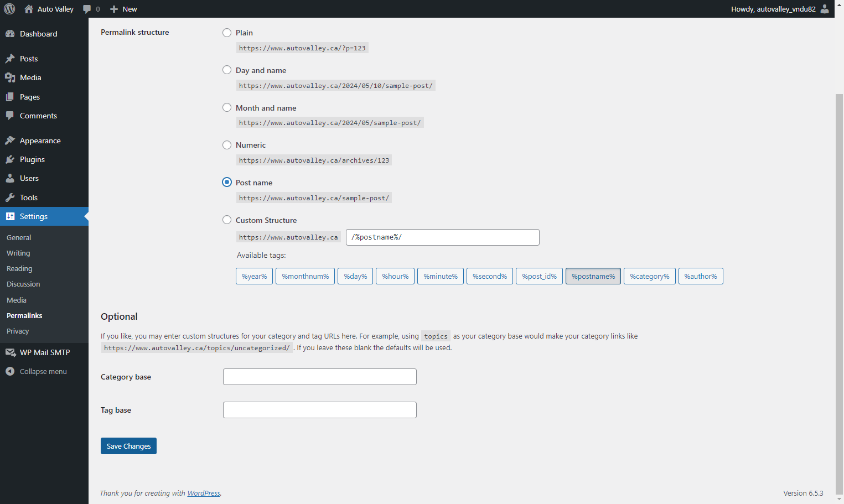
Task: Add the %post_id% tag
Action: tap(540, 276)
